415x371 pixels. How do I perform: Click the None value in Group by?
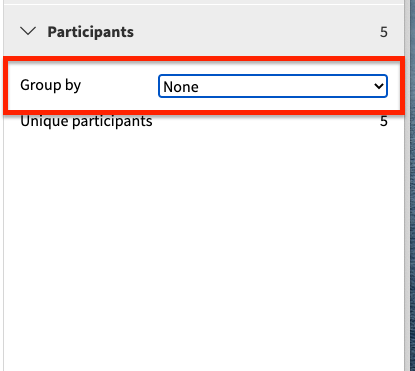tap(181, 87)
